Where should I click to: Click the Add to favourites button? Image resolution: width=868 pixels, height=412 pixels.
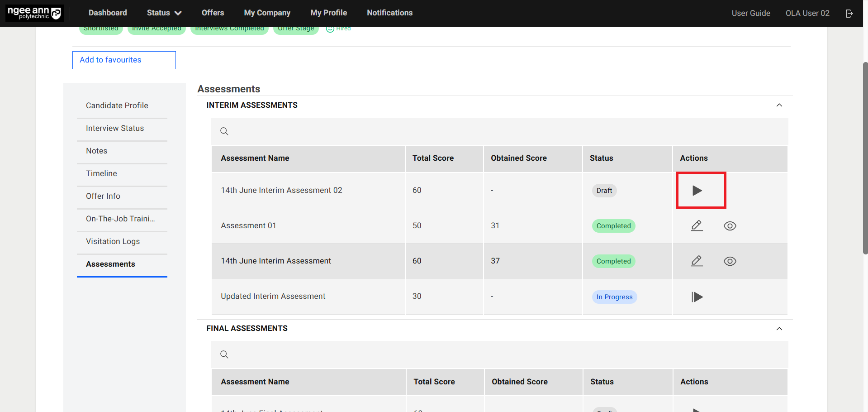[124, 60]
